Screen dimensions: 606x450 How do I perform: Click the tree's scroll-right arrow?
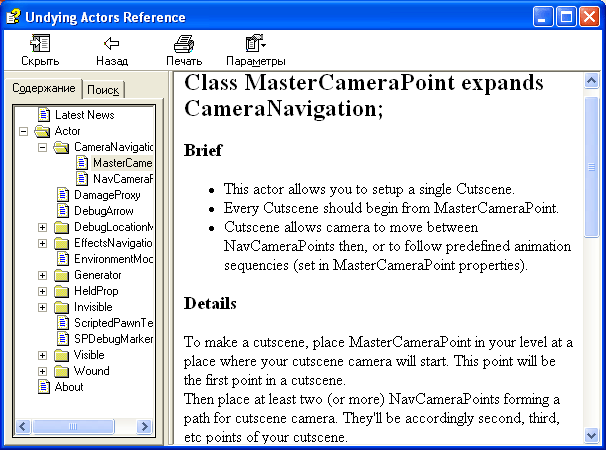(145, 426)
